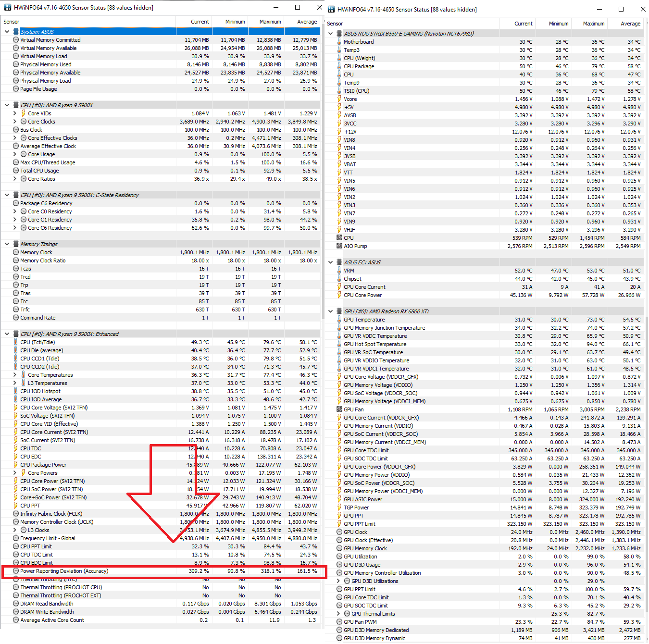Viewport: 649px width, 644px height.
Task: Select the Average Active Core Count row
Action: [161, 620]
